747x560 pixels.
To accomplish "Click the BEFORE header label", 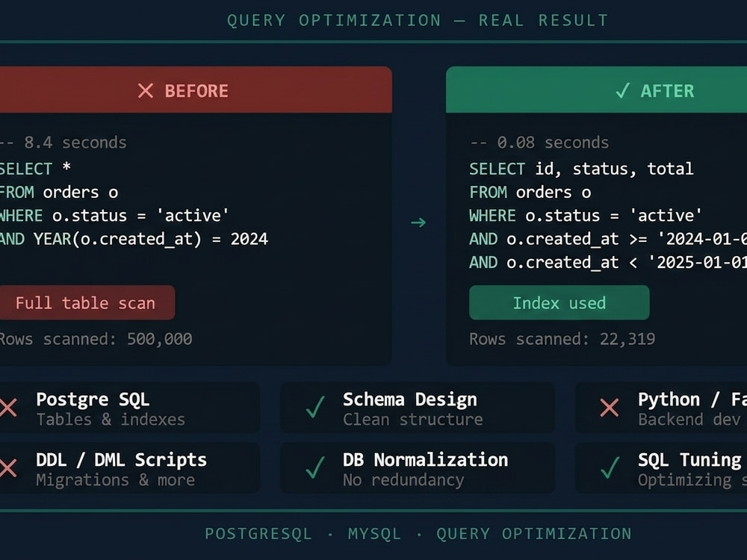I will click(x=196, y=91).
